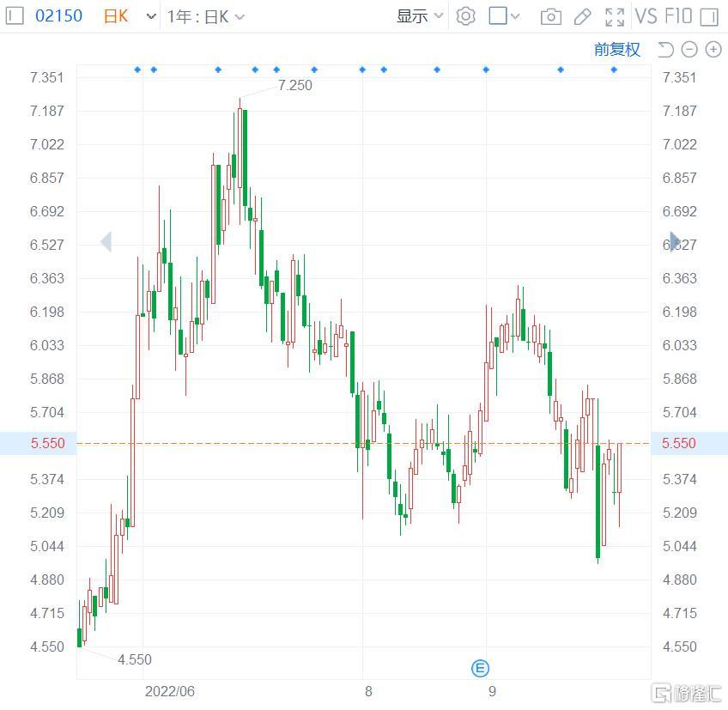
Task: Click the month 9 date axis label
Action: click(x=492, y=691)
